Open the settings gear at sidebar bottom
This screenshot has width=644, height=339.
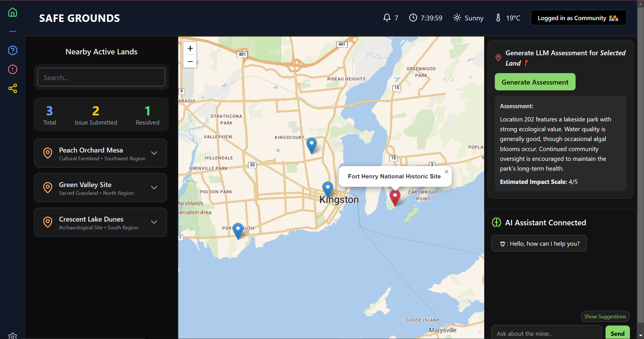(x=13, y=336)
